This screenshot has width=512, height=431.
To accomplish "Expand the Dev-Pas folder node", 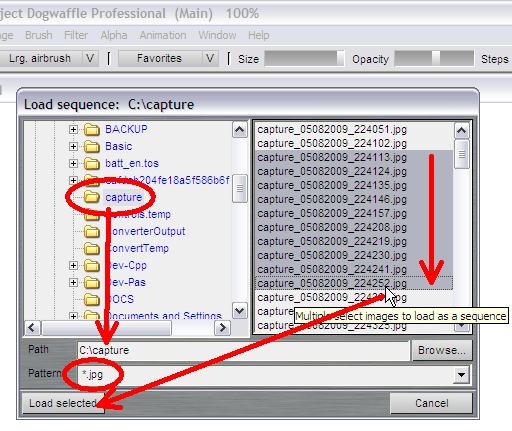I will coord(73,283).
